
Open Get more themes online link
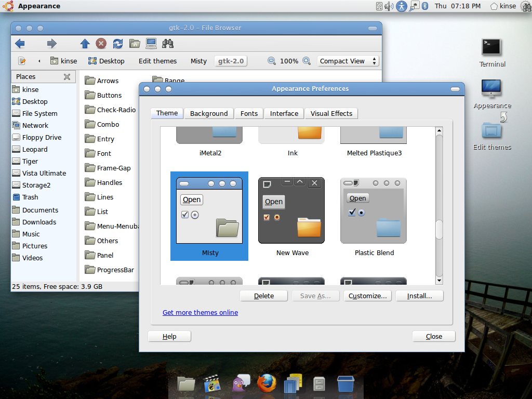[200, 312]
